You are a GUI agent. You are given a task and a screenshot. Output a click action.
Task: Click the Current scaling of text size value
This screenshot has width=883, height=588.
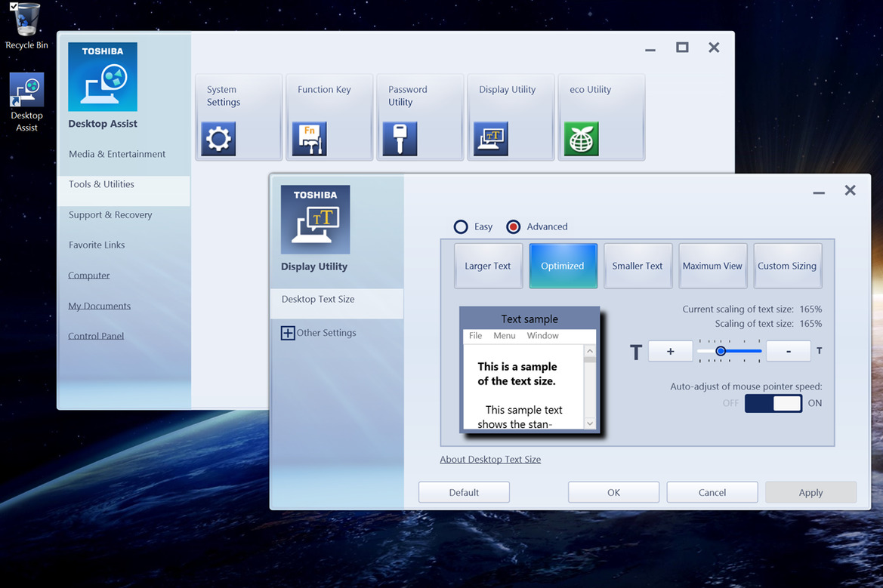[810, 309]
